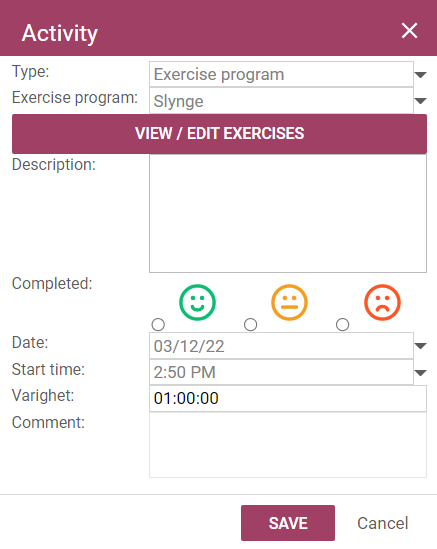Close the Activity dialog with the X

409,30
